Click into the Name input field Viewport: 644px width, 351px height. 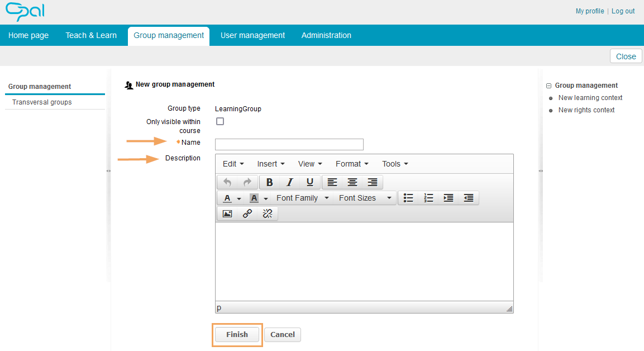pos(289,144)
